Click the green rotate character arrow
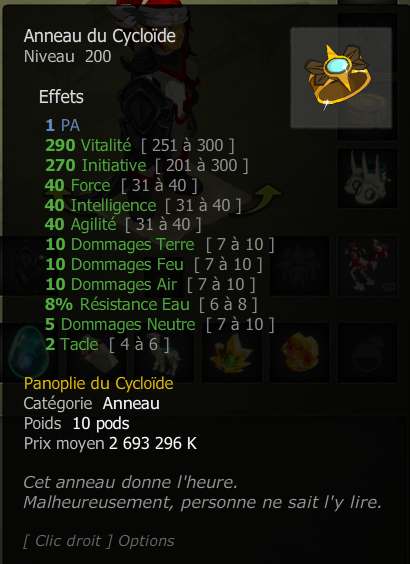The image size is (410, 564). [x=264, y=198]
